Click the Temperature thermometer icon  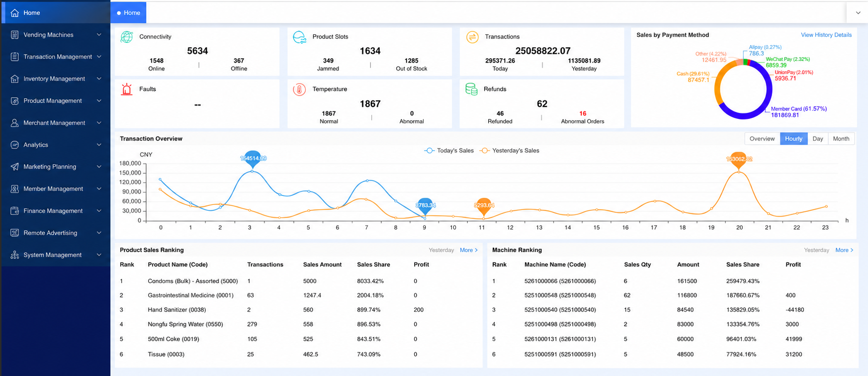point(299,90)
